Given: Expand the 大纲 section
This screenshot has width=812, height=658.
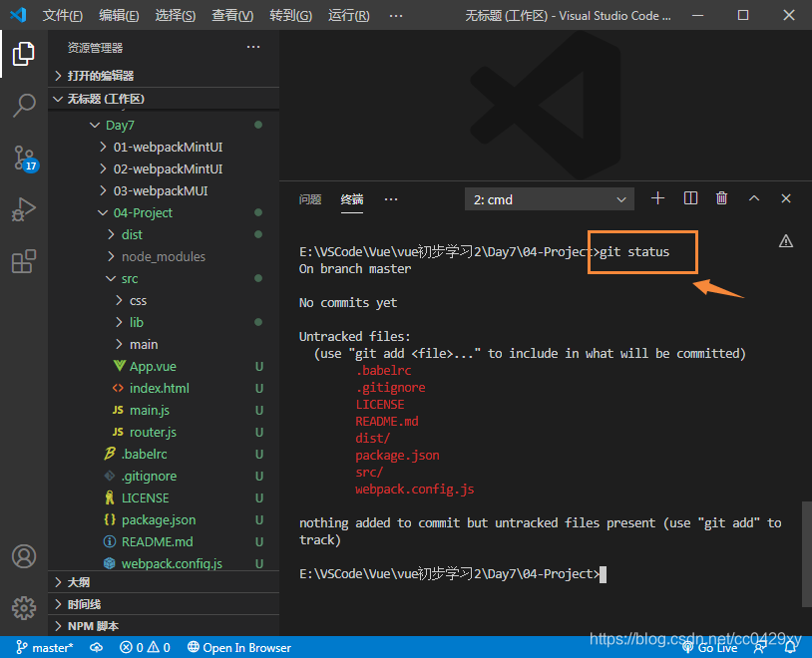Looking at the screenshot, I should (x=164, y=582).
